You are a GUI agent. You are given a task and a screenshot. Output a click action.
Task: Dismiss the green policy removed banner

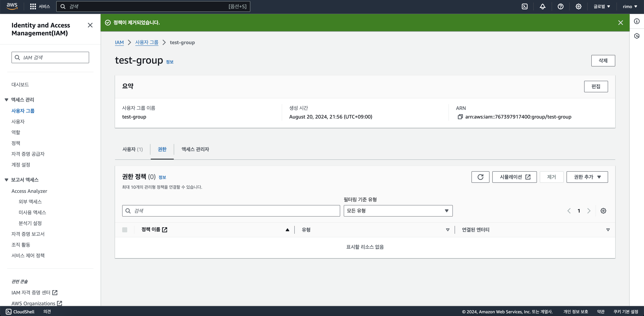[620, 23]
